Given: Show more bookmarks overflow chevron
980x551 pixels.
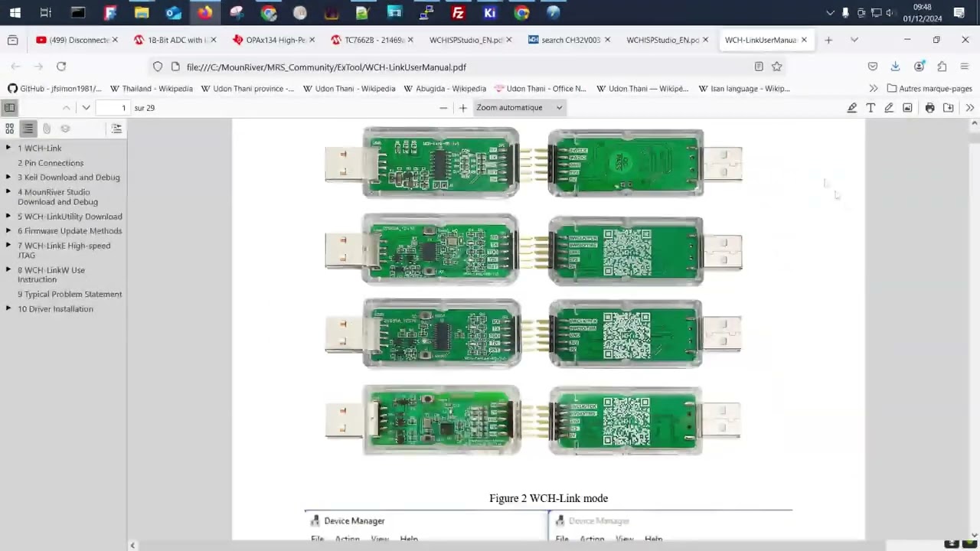Looking at the screenshot, I should [x=874, y=89].
